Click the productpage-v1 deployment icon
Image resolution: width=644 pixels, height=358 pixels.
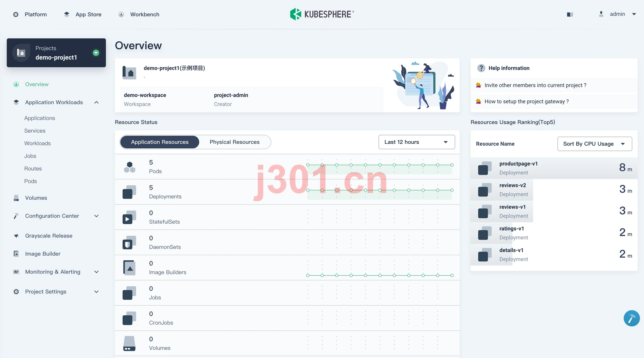(x=485, y=168)
